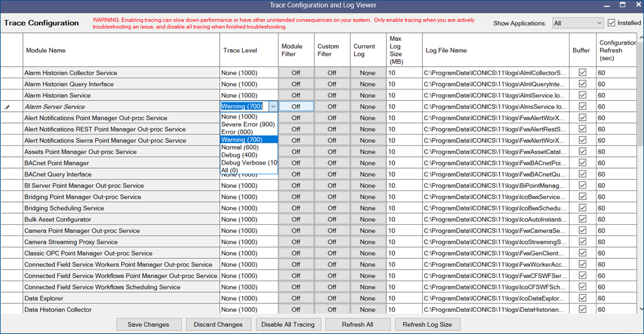Viewport: 644px width, 334px height.
Task: Click the vertical scrollbar down arrow
Action: pyautogui.click(x=641, y=309)
